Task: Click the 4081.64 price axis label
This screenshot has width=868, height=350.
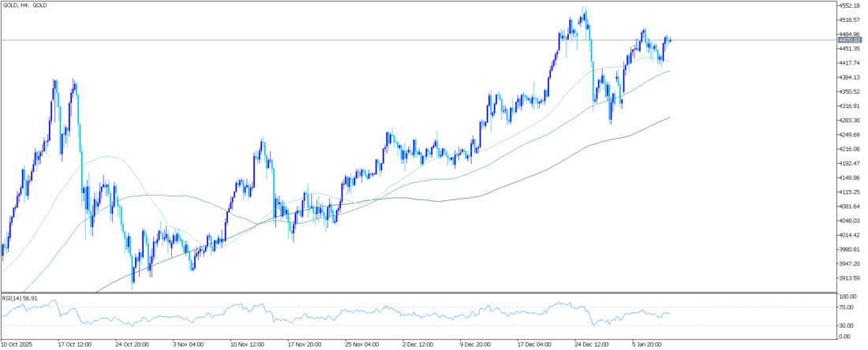Action: 851,207
